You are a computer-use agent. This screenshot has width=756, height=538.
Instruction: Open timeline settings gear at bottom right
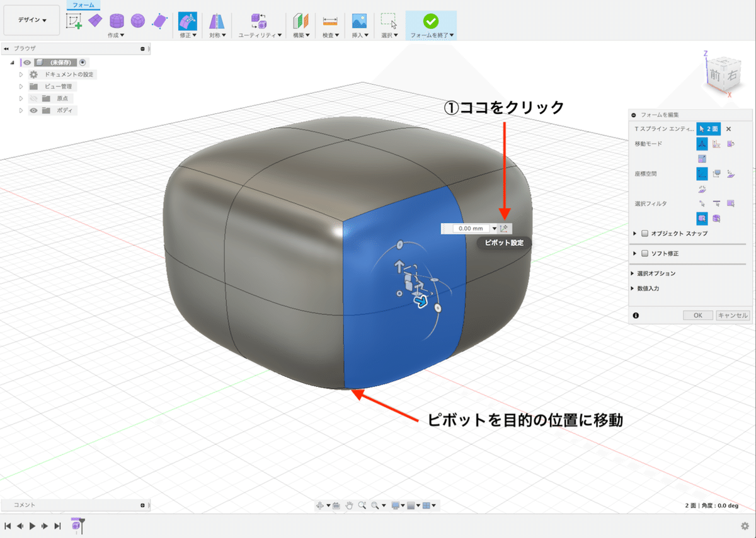pyautogui.click(x=745, y=525)
